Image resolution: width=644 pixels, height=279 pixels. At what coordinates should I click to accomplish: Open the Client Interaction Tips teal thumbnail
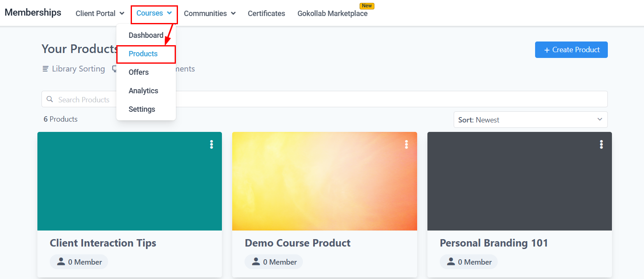click(129, 181)
